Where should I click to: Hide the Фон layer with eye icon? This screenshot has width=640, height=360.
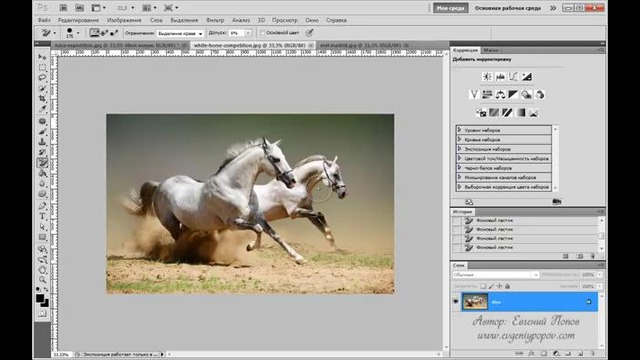click(456, 302)
